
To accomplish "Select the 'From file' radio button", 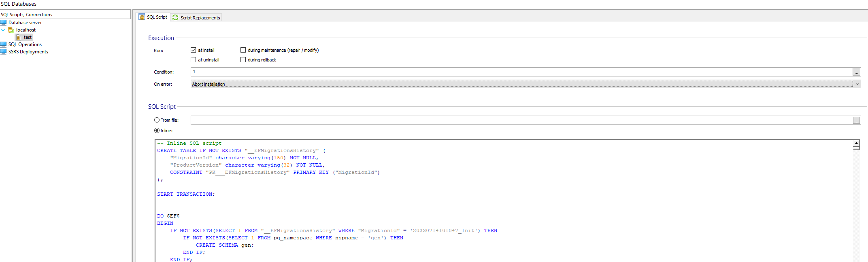I will [x=157, y=120].
